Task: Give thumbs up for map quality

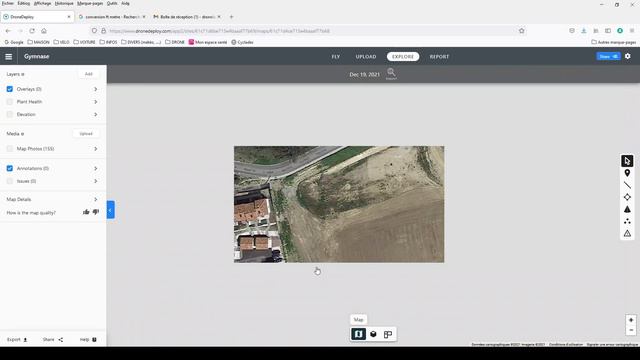Action: [86, 212]
